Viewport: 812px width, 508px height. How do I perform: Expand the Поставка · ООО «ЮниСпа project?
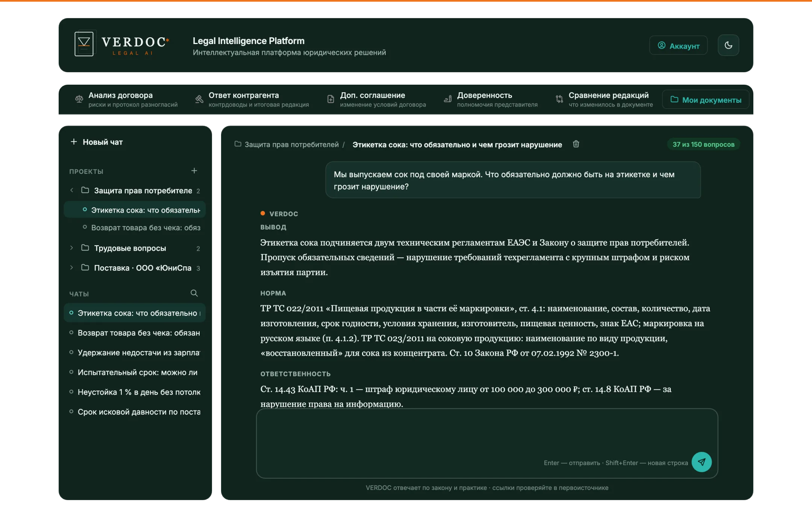pyautogui.click(x=72, y=268)
